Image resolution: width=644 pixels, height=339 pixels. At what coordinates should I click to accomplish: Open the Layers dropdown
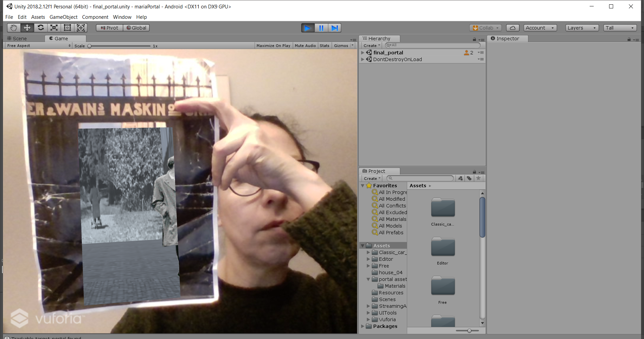(x=582, y=28)
